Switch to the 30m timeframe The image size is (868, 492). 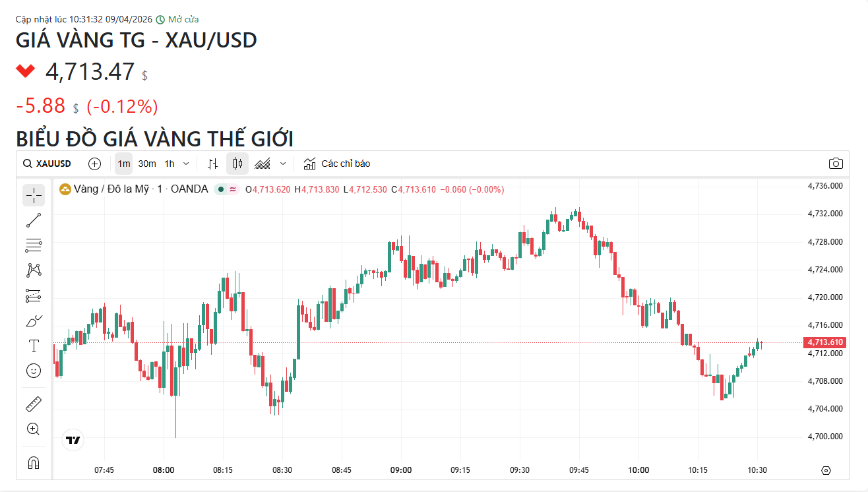coord(147,164)
